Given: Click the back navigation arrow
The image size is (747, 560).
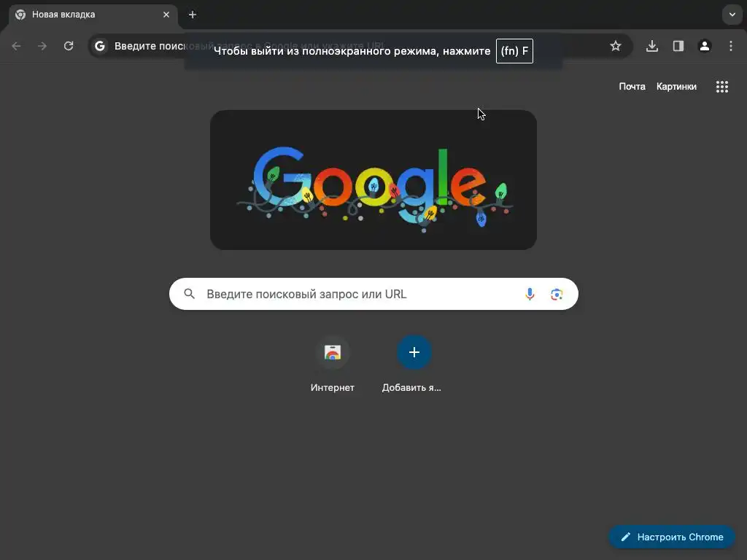Looking at the screenshot, I should tap(16, 46).
